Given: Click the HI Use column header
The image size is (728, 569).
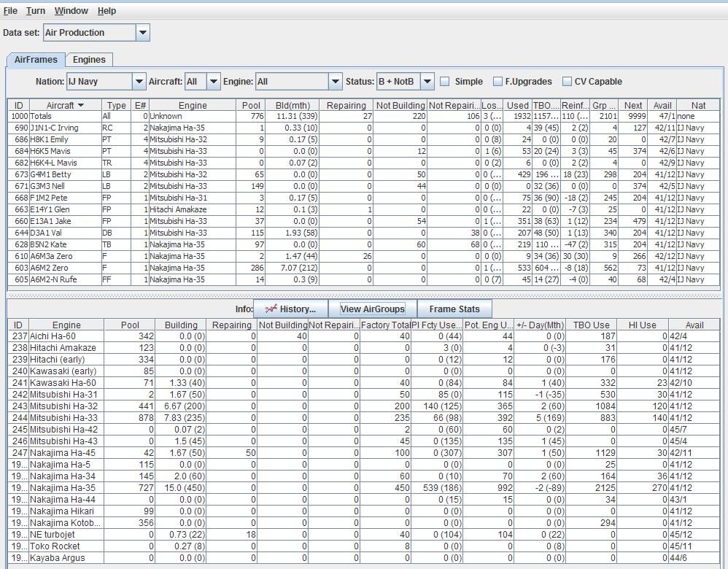Looking at the screenshot, I should point(643,325).
